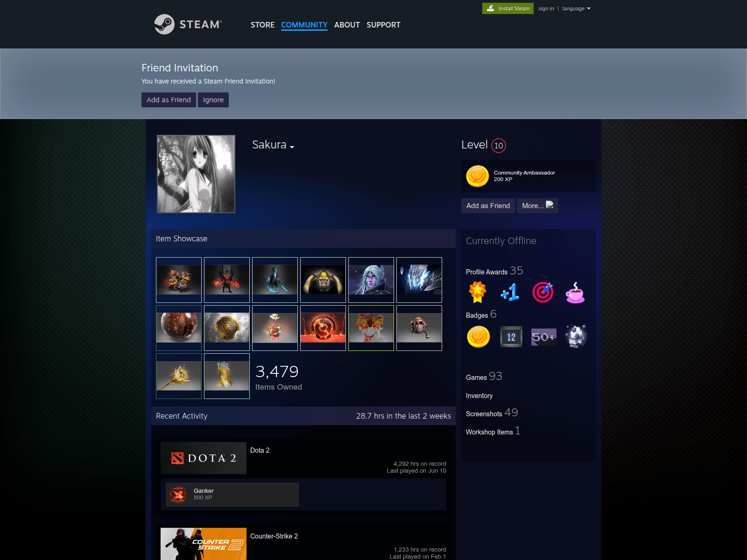The width and height of the screenshot is (747, 560).
Task: Open the Dota 2 game banner image
Action: point(204,458)
